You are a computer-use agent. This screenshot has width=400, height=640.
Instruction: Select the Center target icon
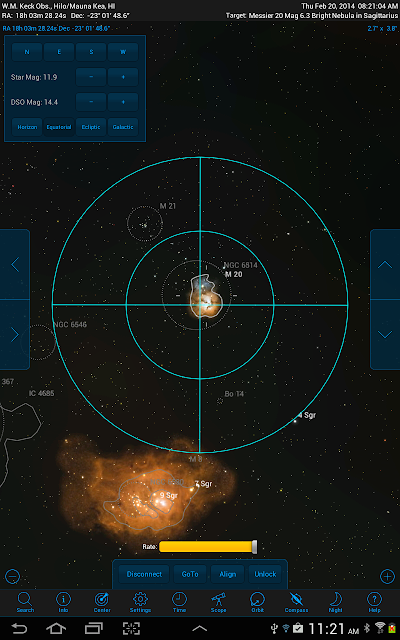click(102, 602)
